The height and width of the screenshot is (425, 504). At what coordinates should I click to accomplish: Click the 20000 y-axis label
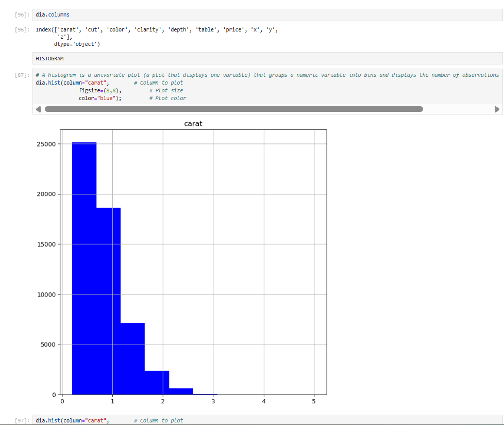point(46,194)
